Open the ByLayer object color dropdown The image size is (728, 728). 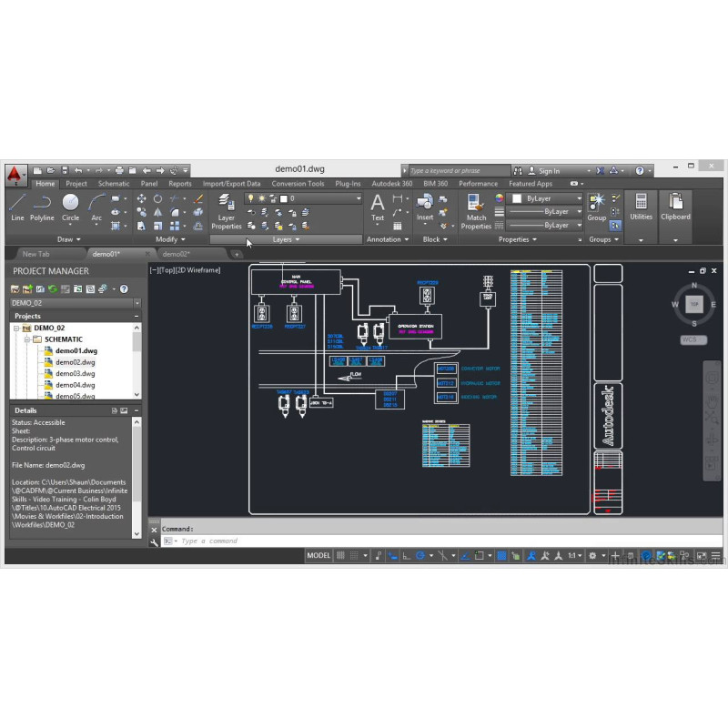click(578, 198)
